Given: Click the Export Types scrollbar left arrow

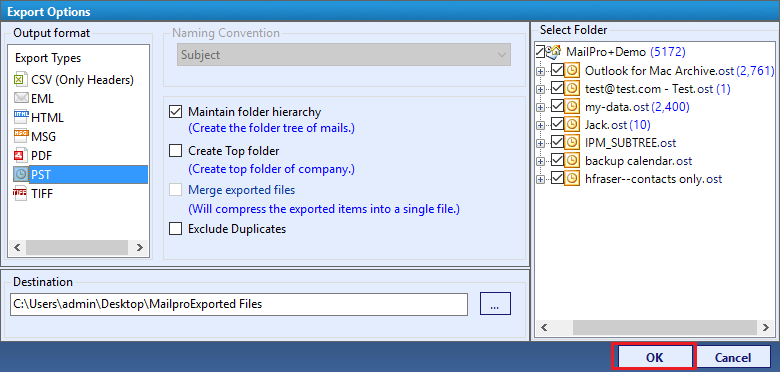Looking at the screenshot, I should pos(16,248).
